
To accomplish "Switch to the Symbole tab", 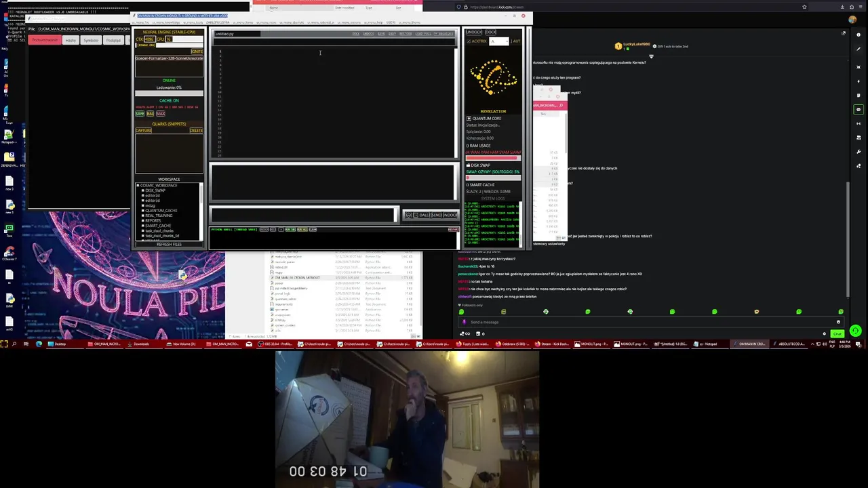I will click(91, 39).
